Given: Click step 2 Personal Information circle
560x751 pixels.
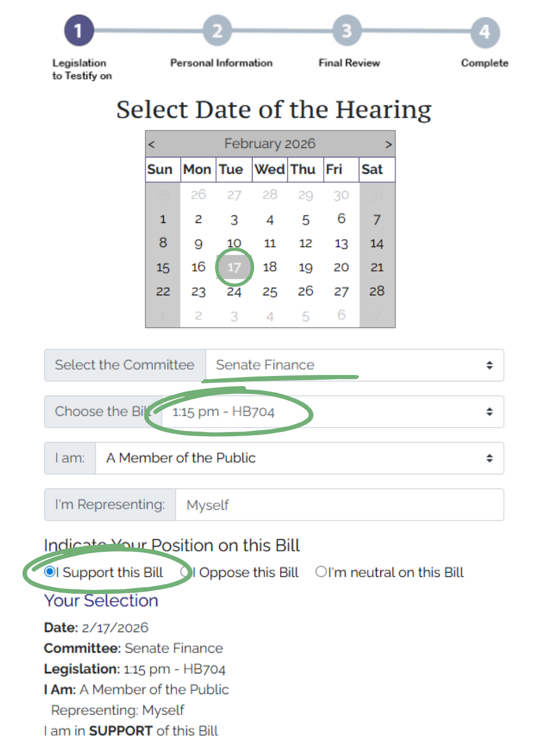Looking at the screenshot, I should coord(217,31).
